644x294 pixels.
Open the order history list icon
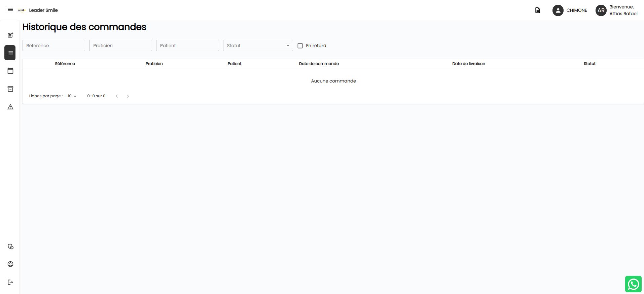click(x=10, y=53)
